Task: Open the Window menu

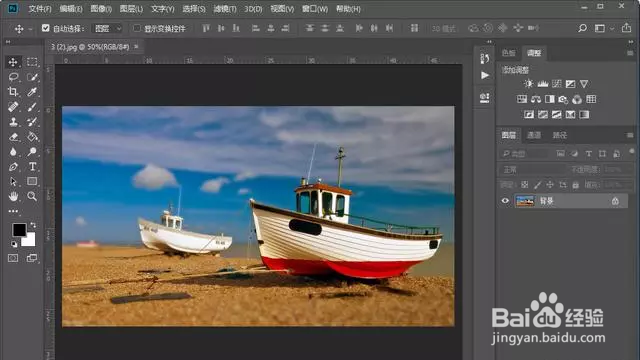Action: [x=315, y=9]
